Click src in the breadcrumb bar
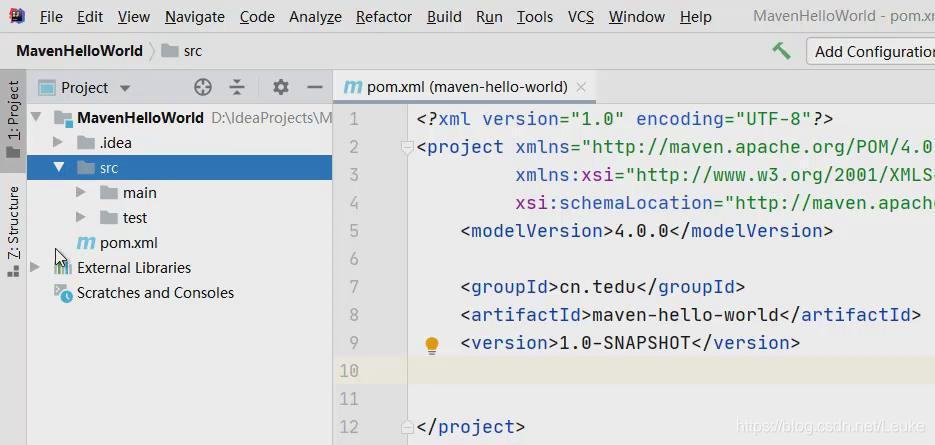The height and width of the screenshot is (445, 935). [193, 51]
